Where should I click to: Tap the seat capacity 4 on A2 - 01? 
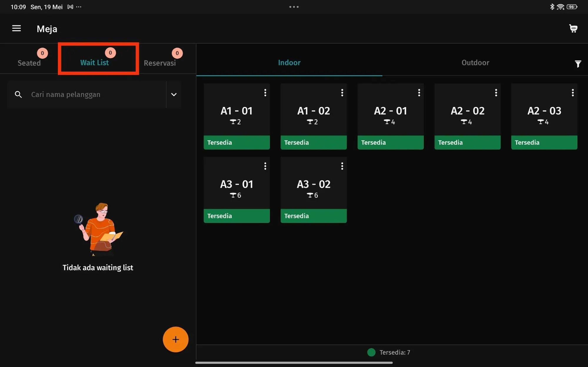[389, 122]
